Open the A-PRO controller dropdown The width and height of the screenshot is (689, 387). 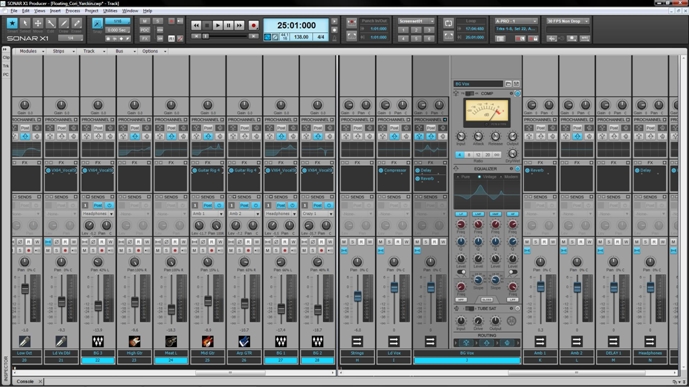pyautogui.click(x=516, y=21)
